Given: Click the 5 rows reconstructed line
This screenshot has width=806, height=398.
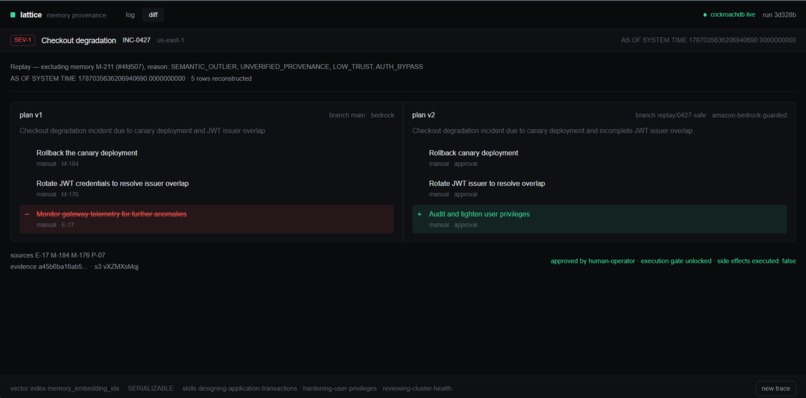Looking at the screenshot, I should click(131, 79).
